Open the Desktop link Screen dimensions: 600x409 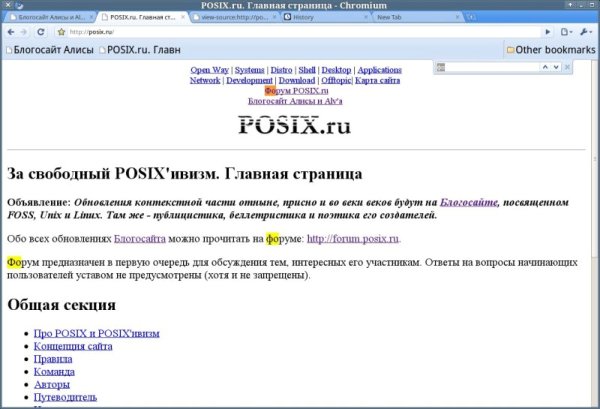tap(336, 70)
